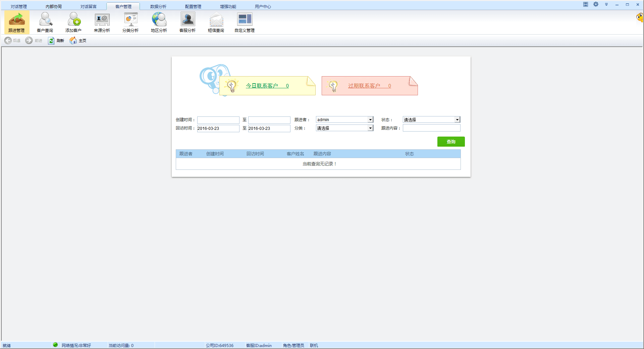This screenshot has width=644, height=349.
Task: Expand the 状态 status dropdown
Action: [457, 120]
